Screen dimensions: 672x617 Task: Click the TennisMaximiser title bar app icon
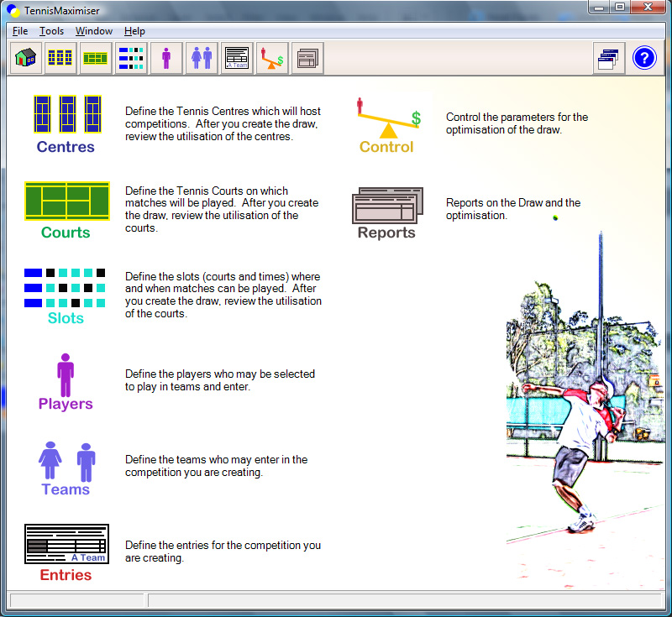[x=13, y=11]
